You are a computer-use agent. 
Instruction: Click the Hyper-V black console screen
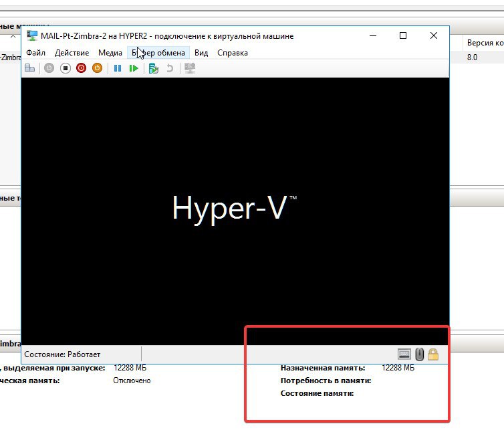(235, 211)
